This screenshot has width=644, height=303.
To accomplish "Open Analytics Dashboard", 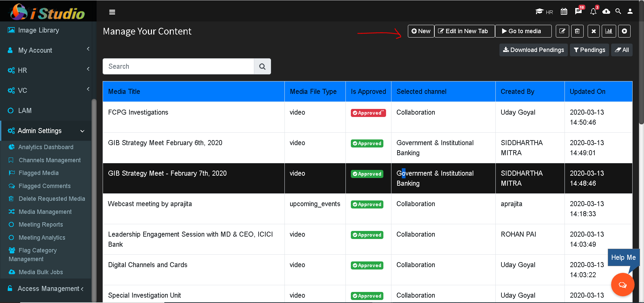I will click(46, 147).
